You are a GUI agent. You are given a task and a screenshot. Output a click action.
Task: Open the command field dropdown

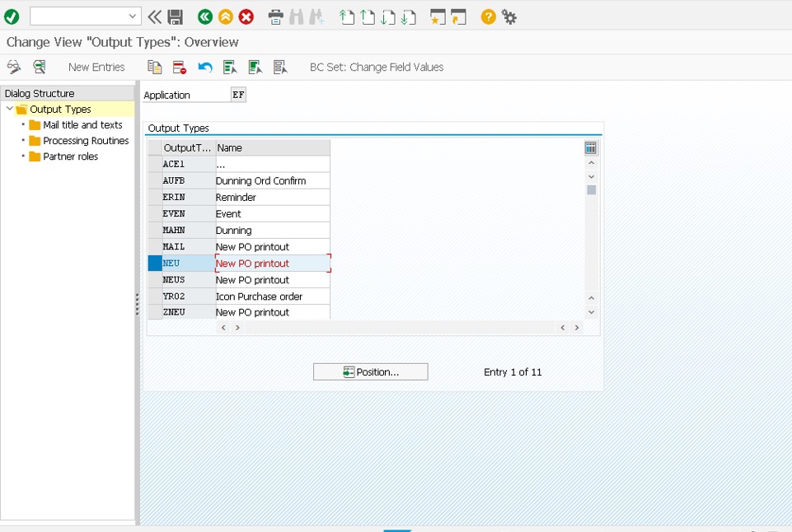(x=133, y=16)
